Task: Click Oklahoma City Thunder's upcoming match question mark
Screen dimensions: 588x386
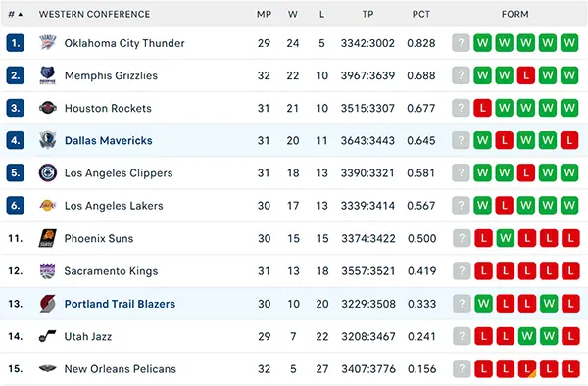Action: pos(461,43)
